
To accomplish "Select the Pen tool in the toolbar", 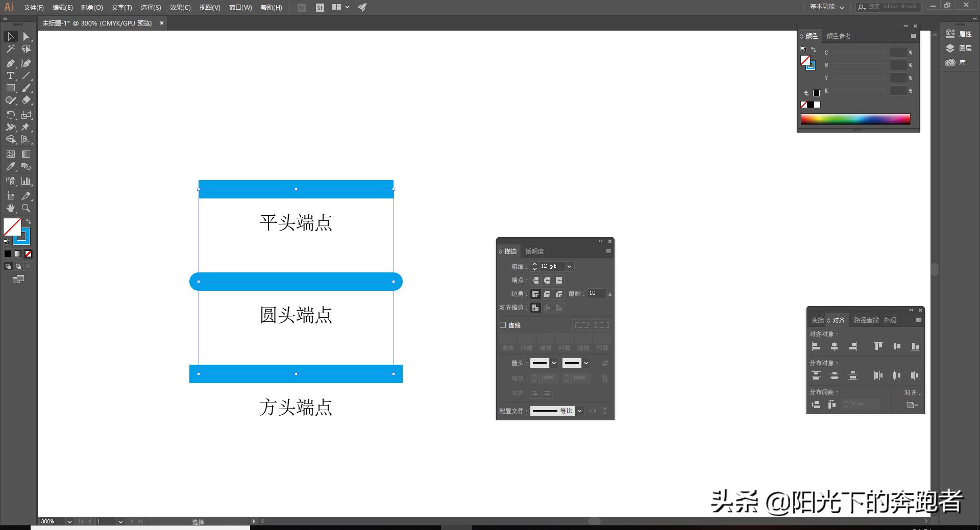I will (x=10, y=62).
